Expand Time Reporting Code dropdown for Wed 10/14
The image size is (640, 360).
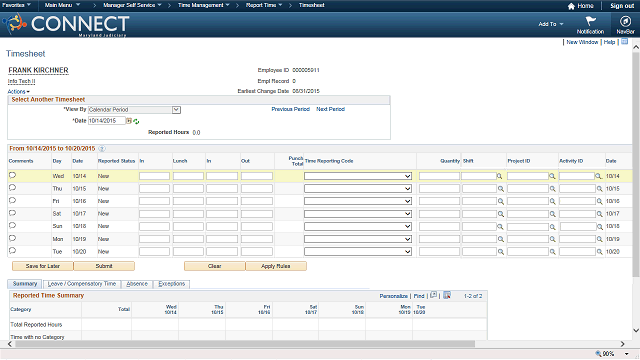pyautogui.click(x=358, y=176)
